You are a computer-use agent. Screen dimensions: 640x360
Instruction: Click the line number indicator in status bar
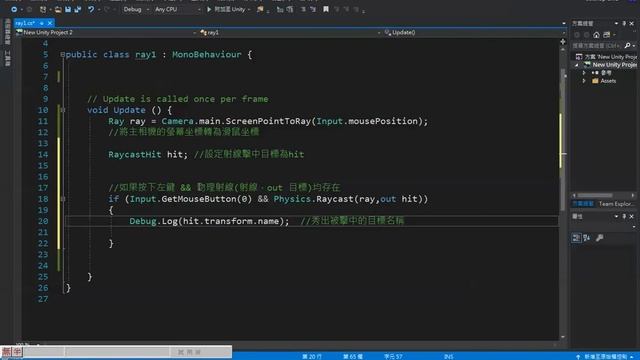[312, 357]
